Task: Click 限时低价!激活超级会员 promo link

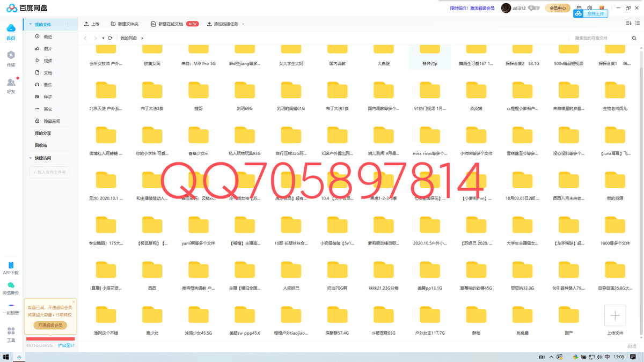Action: pos(472,8)
